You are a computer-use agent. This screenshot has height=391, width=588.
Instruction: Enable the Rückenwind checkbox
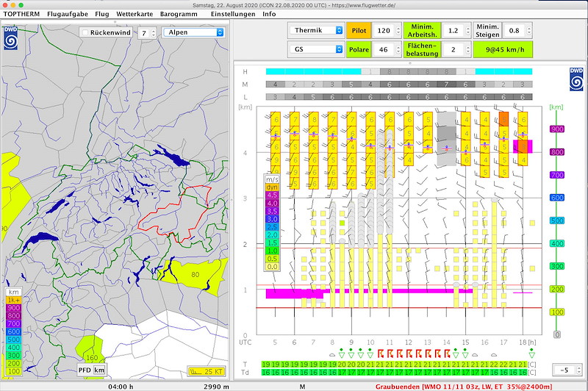point(85,32)
